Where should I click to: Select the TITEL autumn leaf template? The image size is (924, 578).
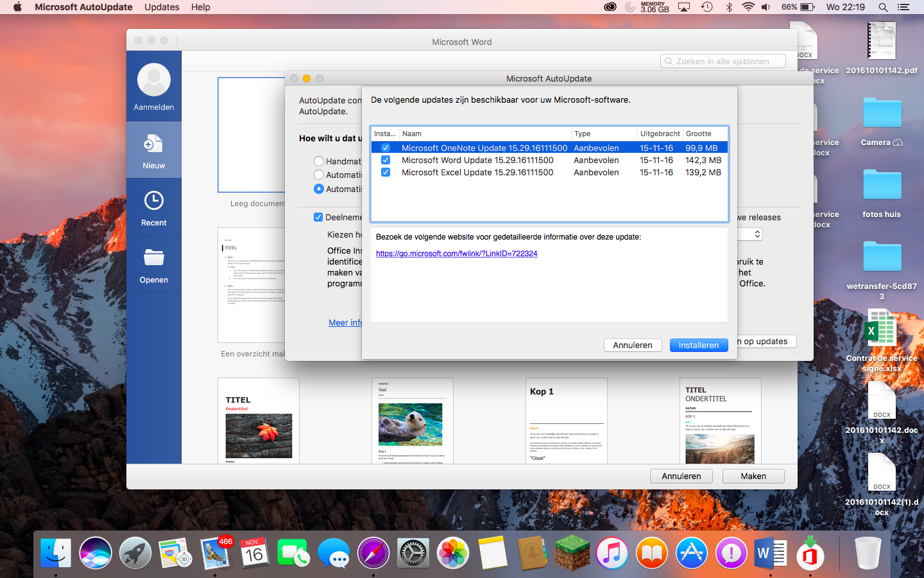(259, 421)
